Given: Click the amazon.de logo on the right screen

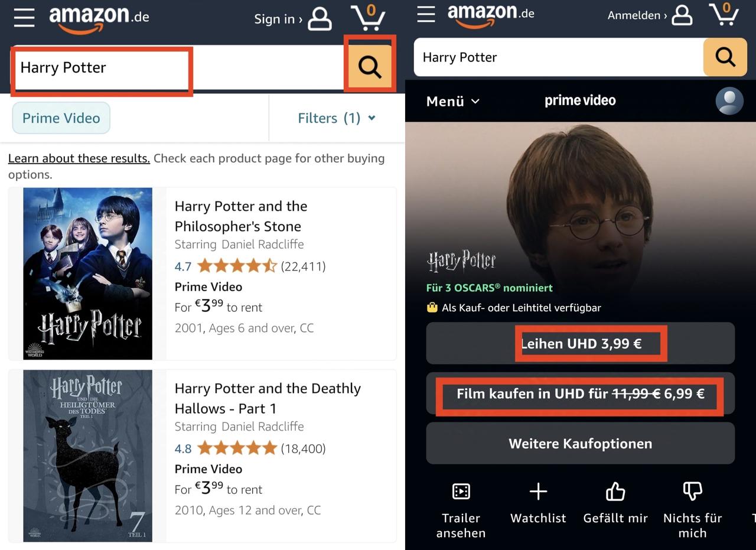Looking at the screenshot, I should coord(491,15).
